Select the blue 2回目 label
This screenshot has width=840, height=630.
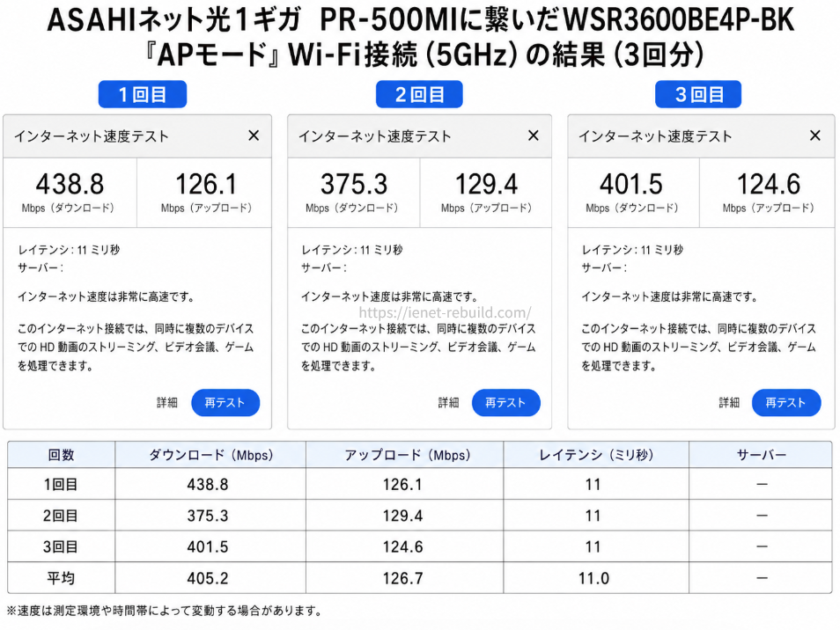pos(419,95)
